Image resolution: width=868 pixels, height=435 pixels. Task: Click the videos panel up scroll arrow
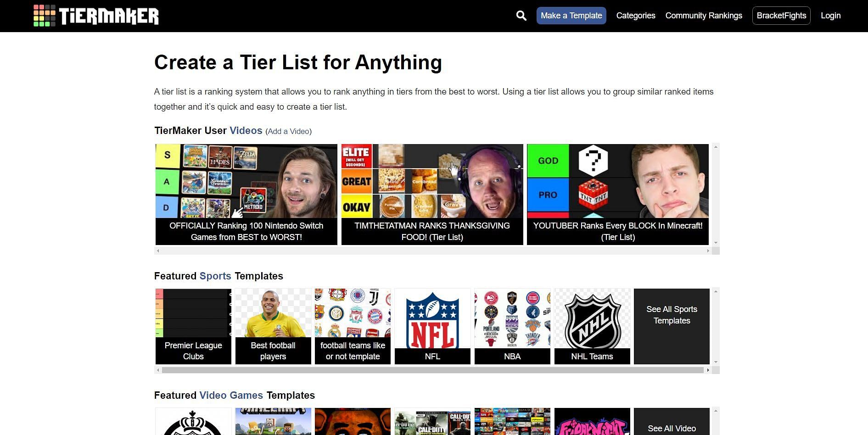click(x=715, y=147)
